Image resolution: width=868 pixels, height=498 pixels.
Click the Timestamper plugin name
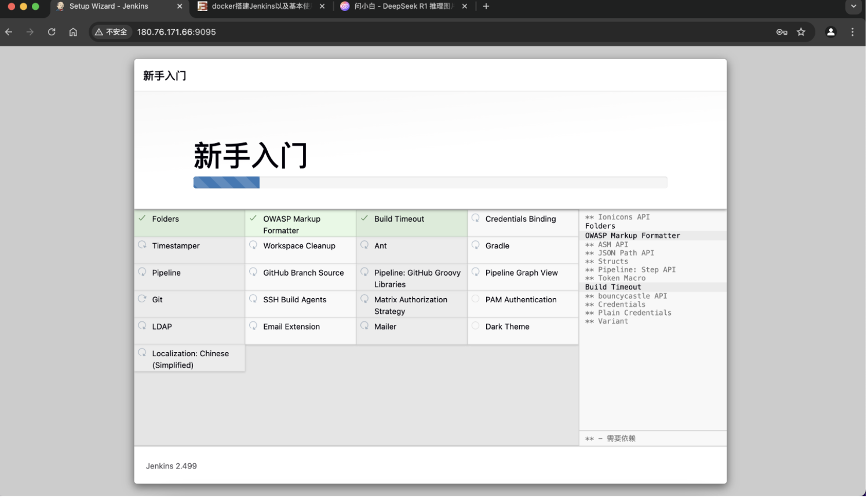tap(176, 247)
